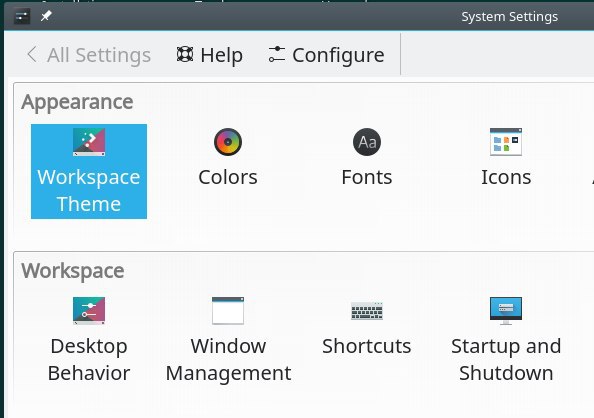Screen dimensions: 594x418
Task: Go back to All Settings
Action: point(89,55)
